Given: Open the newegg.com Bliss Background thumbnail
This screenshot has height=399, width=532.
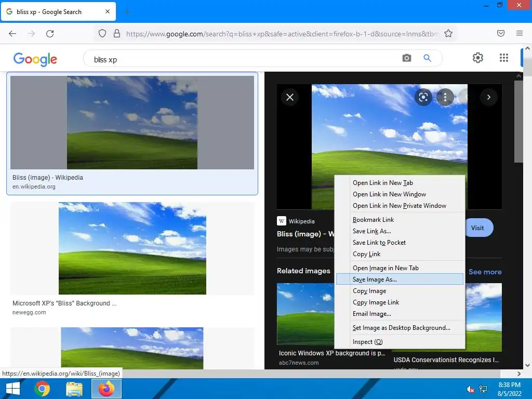Looking at the screenshot, I should click(132, 248).
